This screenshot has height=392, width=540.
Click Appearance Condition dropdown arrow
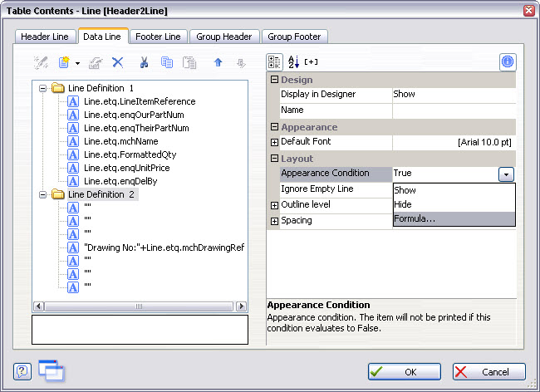tap(506, 174)
